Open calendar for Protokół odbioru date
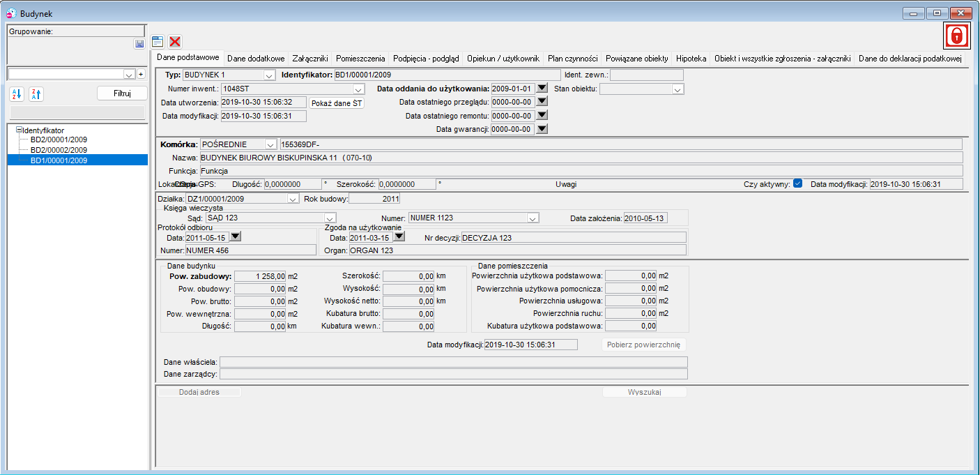 point(235,237)
